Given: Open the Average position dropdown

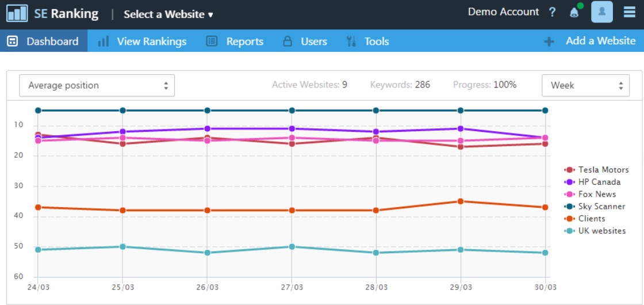Looking at the screenshot, I should (97, 85).
